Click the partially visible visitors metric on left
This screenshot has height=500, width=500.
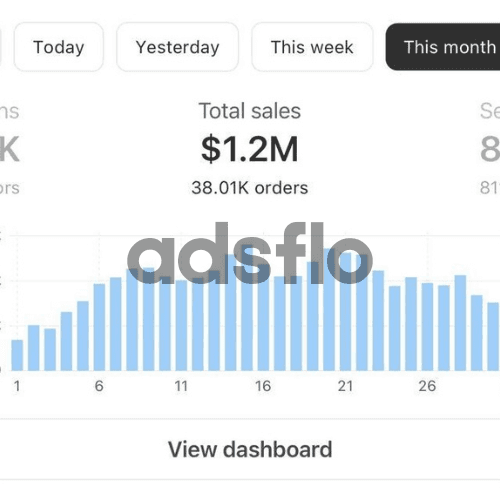coord(9,149)
